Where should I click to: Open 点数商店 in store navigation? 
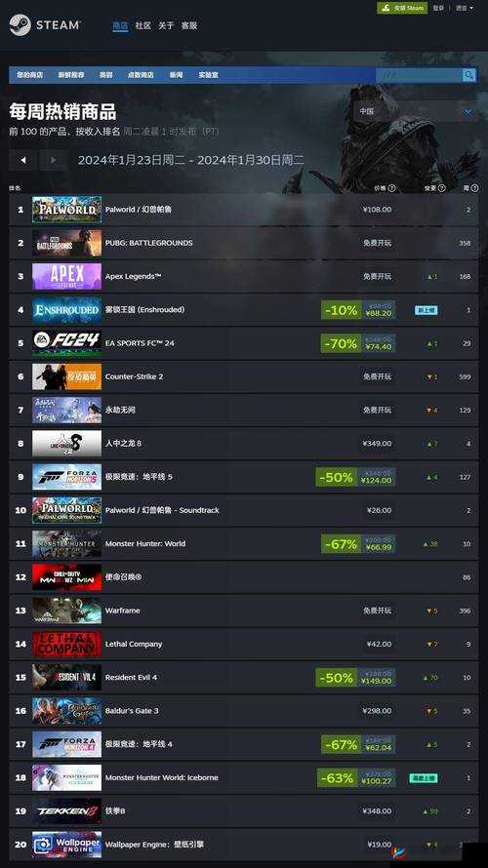click(x=141, y=75)
